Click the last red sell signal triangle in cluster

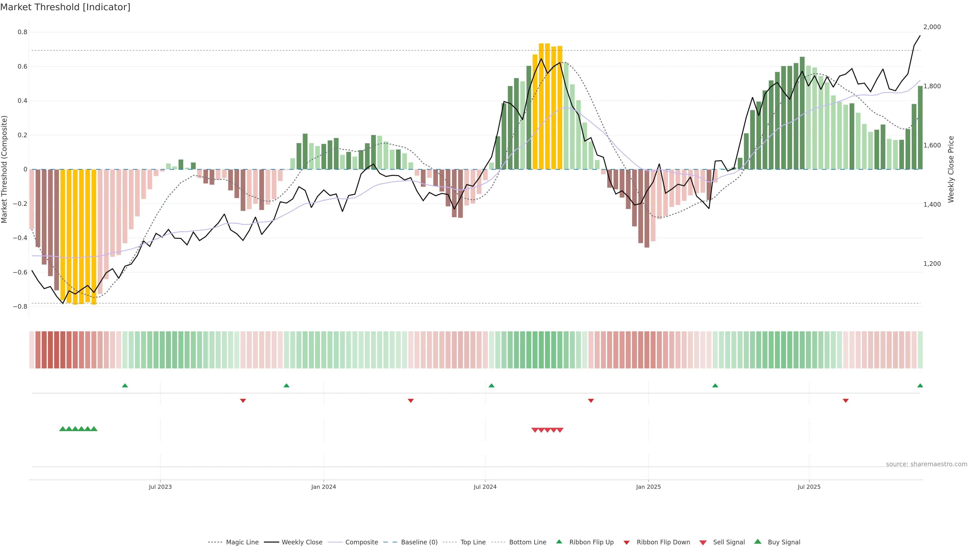pos(560,430)
